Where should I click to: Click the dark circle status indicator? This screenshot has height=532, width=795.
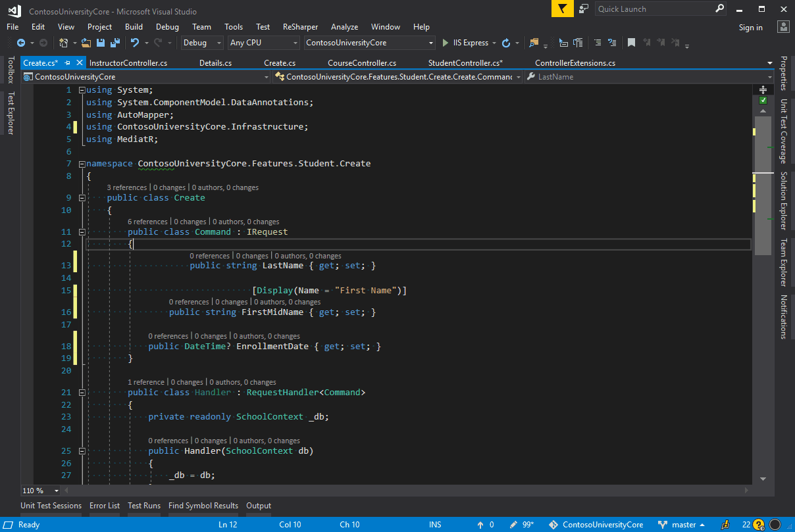pos(775,525)
